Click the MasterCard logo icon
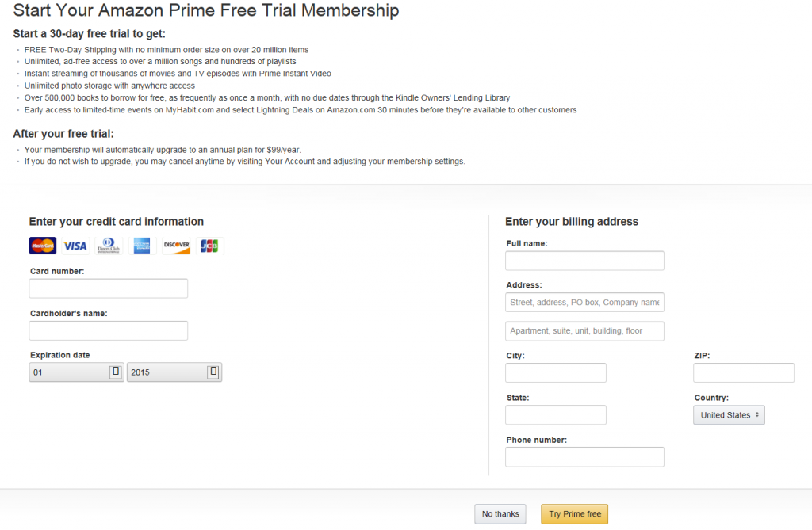Screen dimensions: 812x530 (x=43, y=246)
